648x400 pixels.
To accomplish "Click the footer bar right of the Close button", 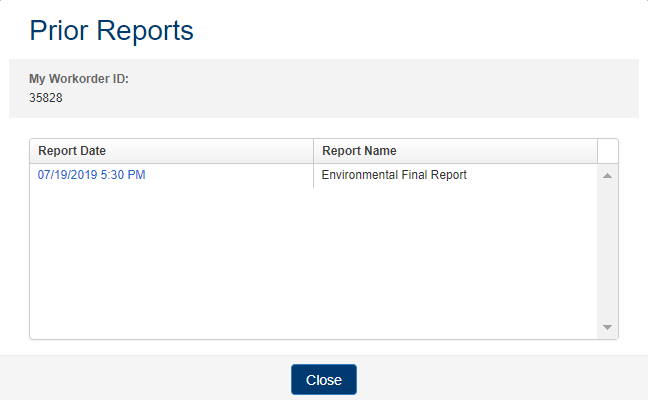I will 500,379.
